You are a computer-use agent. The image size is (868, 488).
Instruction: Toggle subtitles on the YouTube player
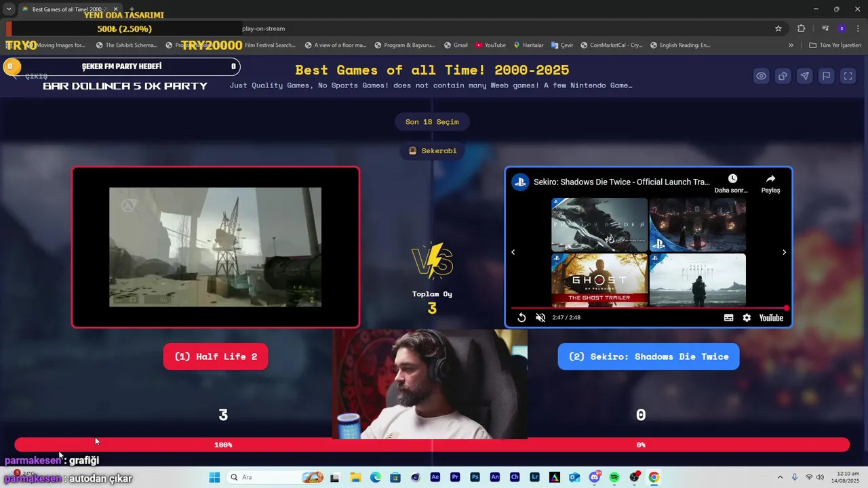point(728,317)
